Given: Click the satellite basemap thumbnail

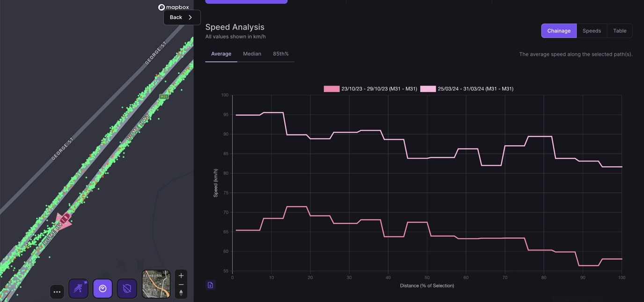Looking at the screenshot, I should [156, 284].
